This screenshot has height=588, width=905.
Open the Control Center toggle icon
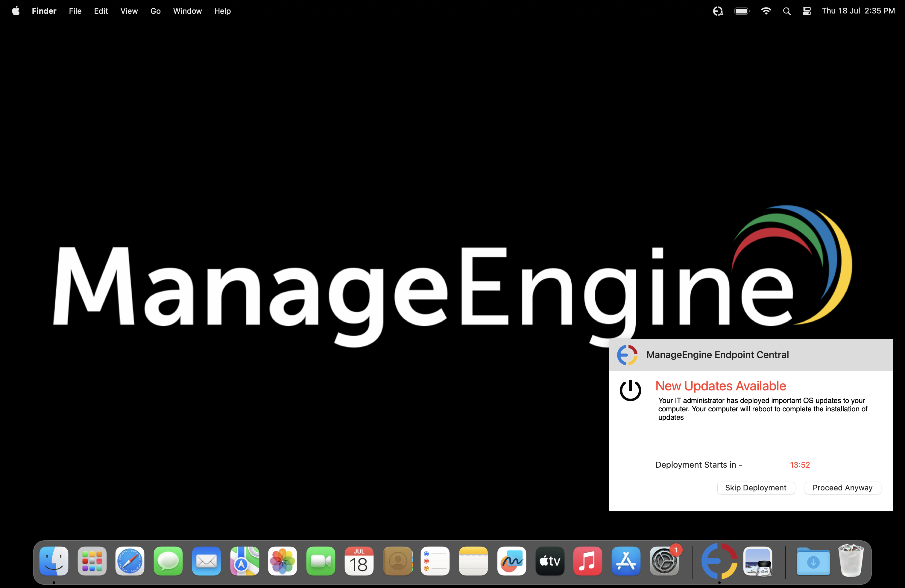click(x=807, y=11)
